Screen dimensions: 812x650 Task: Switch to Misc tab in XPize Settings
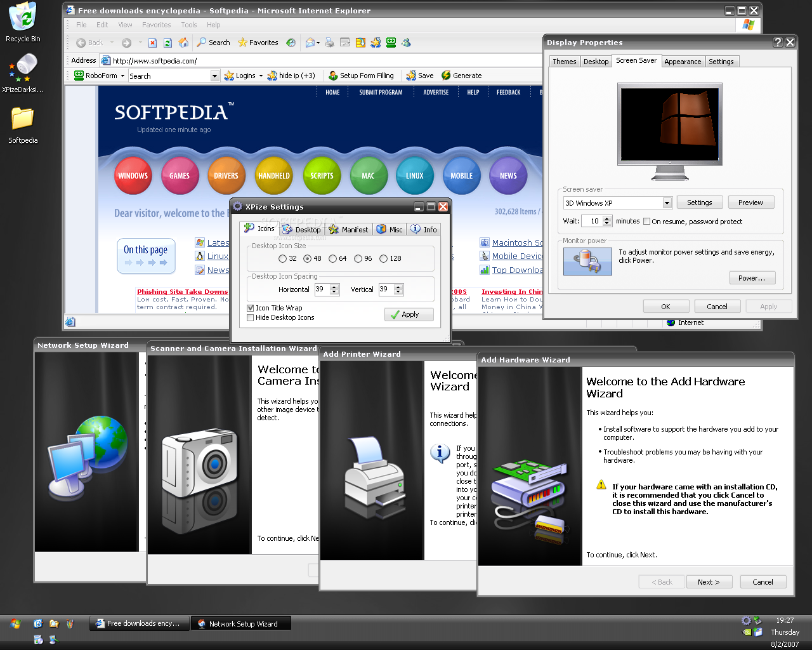tap(390, 230)
